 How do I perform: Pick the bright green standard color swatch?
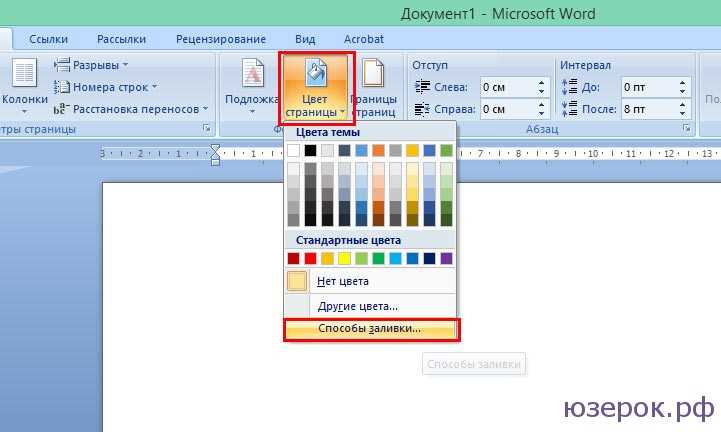(378, 259)
